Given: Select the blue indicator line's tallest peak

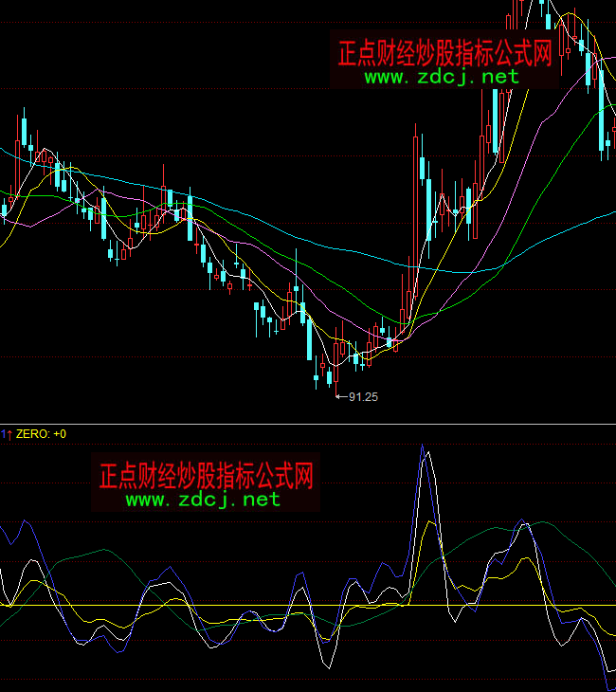Looking at the screenshot, I should click(422, 447).
